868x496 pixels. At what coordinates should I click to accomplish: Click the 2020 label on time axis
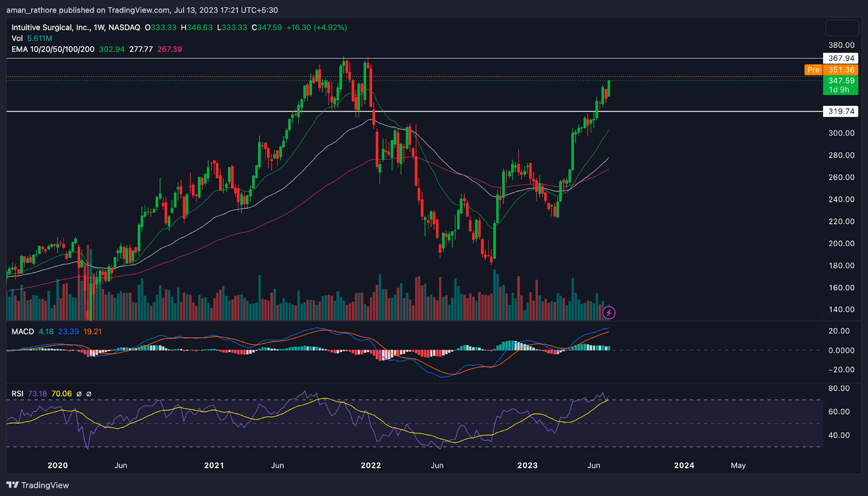[x=58, y=465]
